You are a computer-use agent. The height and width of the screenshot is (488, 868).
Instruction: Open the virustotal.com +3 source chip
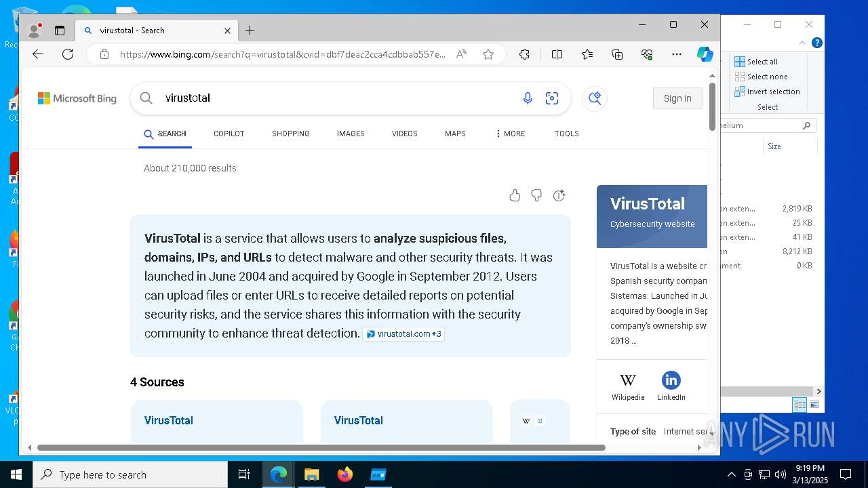pyautogui.click(x=403, y=333)
